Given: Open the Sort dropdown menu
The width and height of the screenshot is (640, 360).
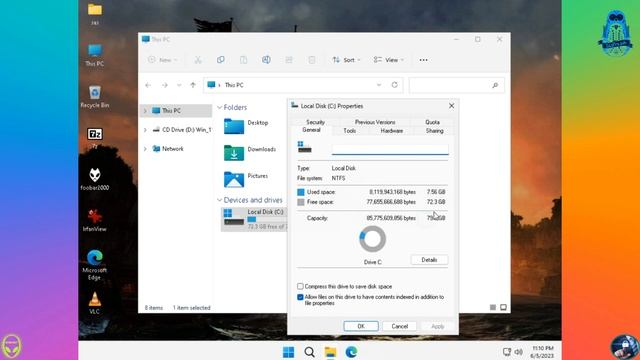Looking at the screenshot, I should [x=346, y=60].
